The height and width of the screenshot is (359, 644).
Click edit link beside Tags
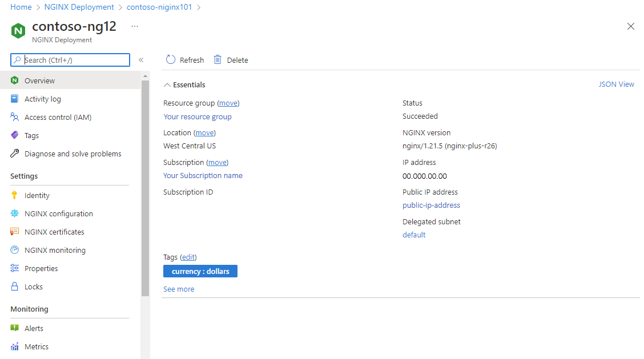tap(188, 257)
